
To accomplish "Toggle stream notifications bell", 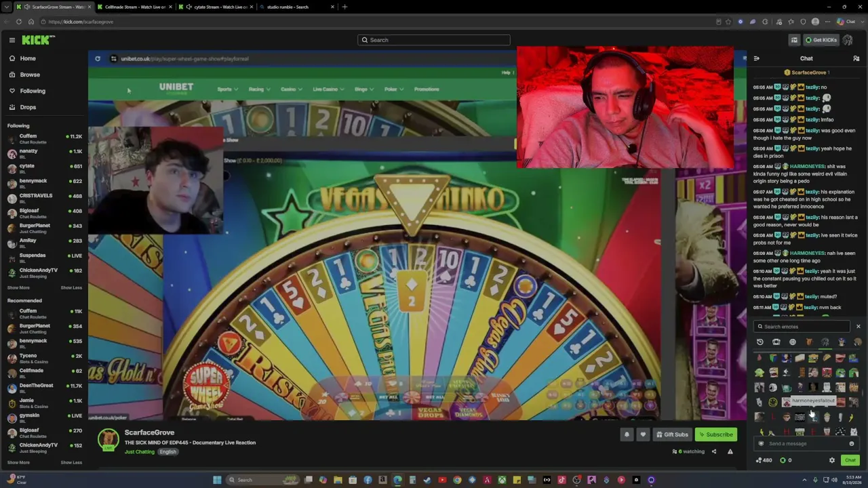I will point(627,434).
